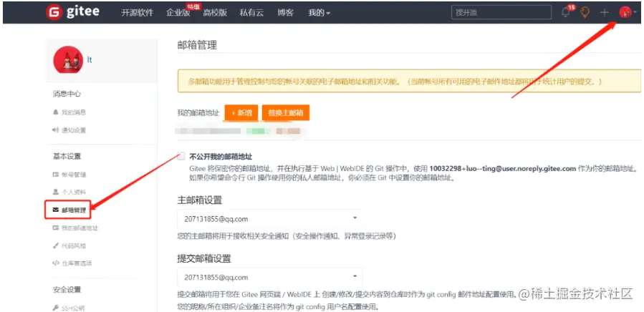Viewport: 644px width, 312px height.
Task: Click the key icon beside SSH公钥
Action: [55, 308]
